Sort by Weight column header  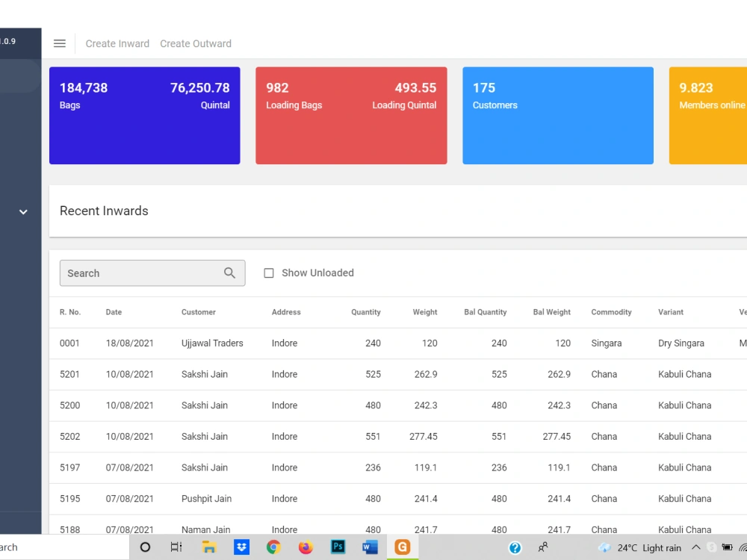(x=425, y=312)
